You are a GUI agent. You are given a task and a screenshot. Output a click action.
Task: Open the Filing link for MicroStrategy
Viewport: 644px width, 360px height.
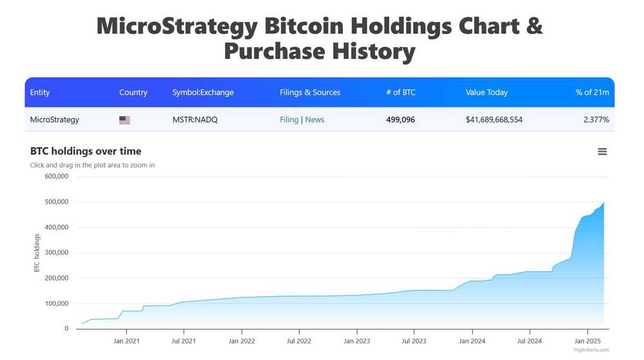tap(289, 119)
